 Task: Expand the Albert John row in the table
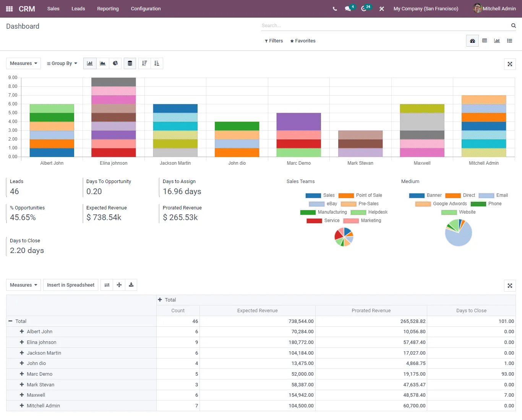[x=21, y=331]
